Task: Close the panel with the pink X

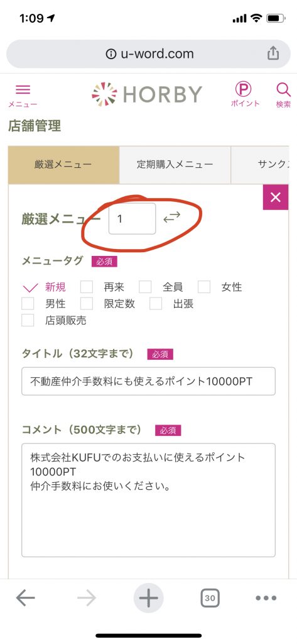Action: (276, 197)
